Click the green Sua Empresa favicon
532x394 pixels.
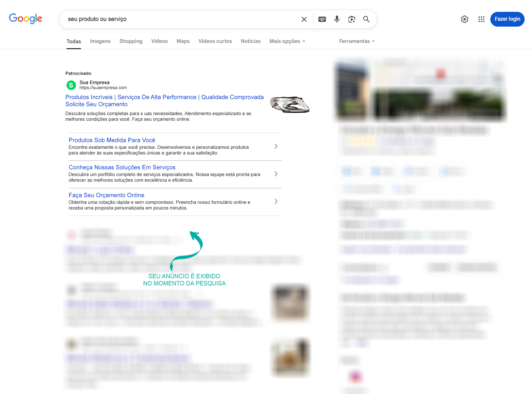(x=71, y=85)
